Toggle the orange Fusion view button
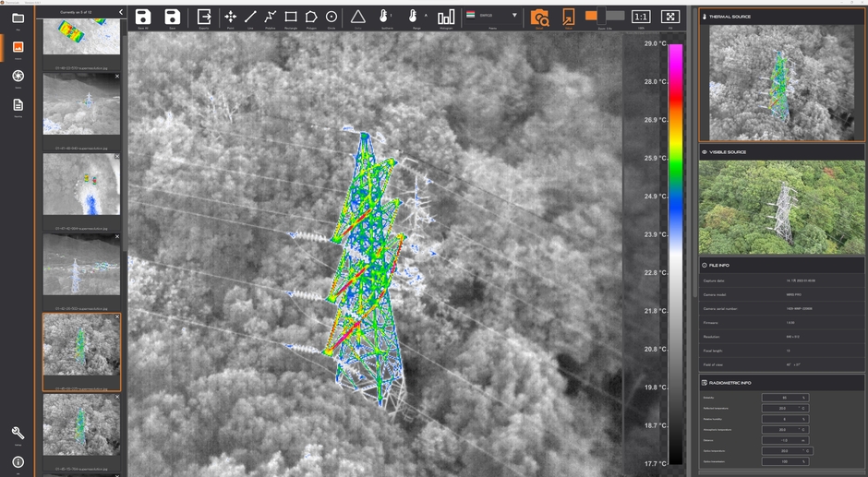 (x=569, y=17)
